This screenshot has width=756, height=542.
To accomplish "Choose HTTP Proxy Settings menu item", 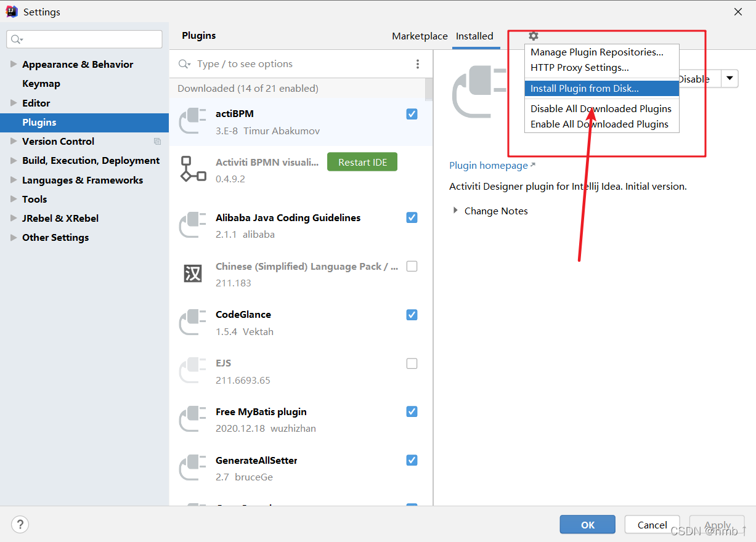I will (x=601, y=68).
